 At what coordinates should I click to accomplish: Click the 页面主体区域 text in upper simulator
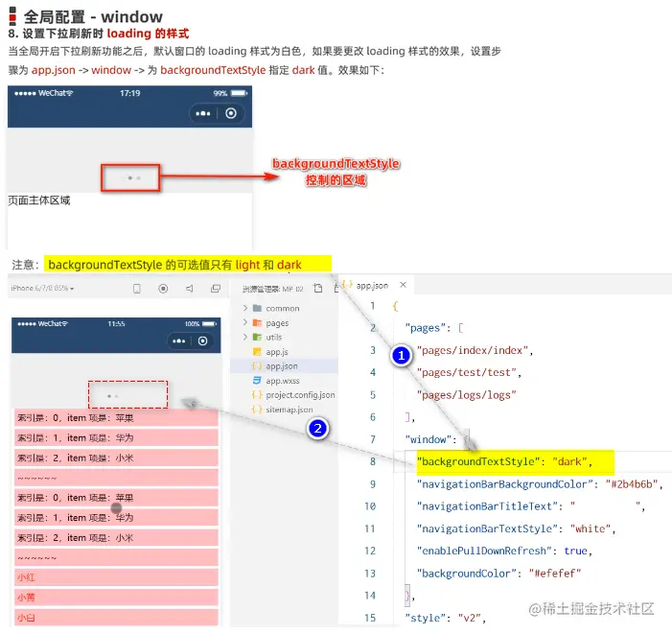[39, 200]
